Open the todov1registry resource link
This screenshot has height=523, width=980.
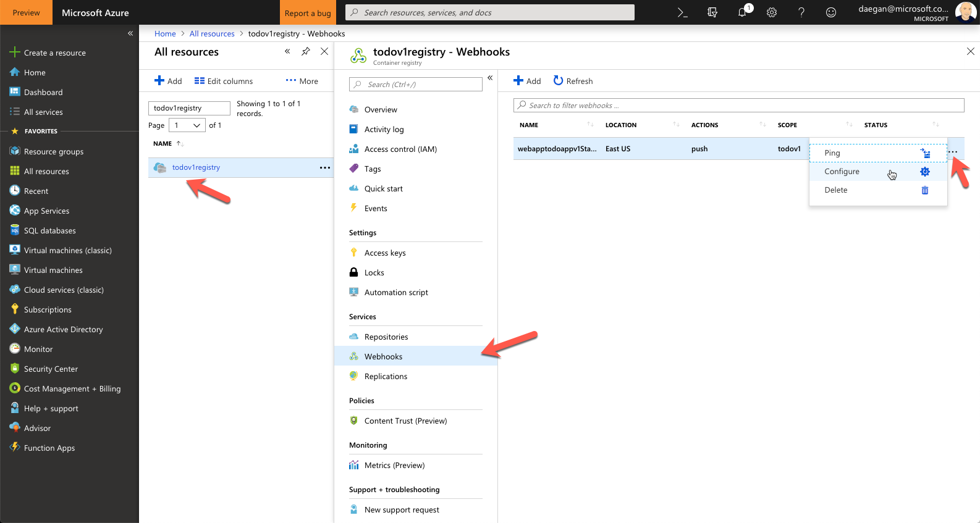click(x=196, y=167)
